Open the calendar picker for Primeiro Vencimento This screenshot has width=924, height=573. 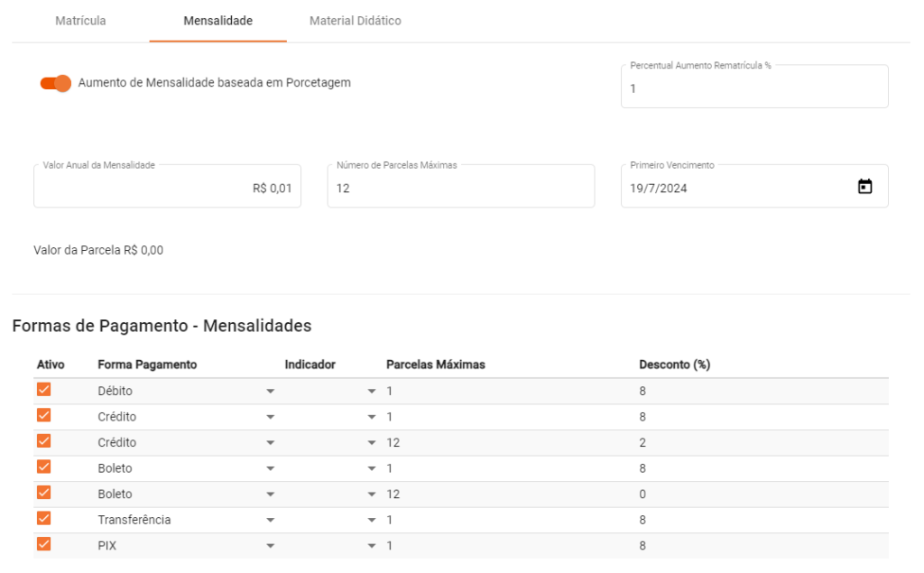tap(864, 187)
